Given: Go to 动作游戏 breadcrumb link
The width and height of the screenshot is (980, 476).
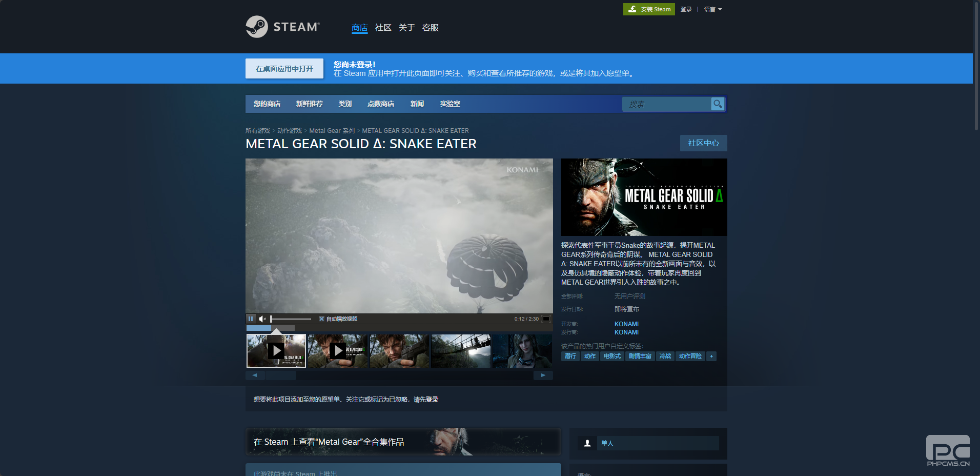Looking at the screenshot, I should pyautogui.click(x=290, y=131).
